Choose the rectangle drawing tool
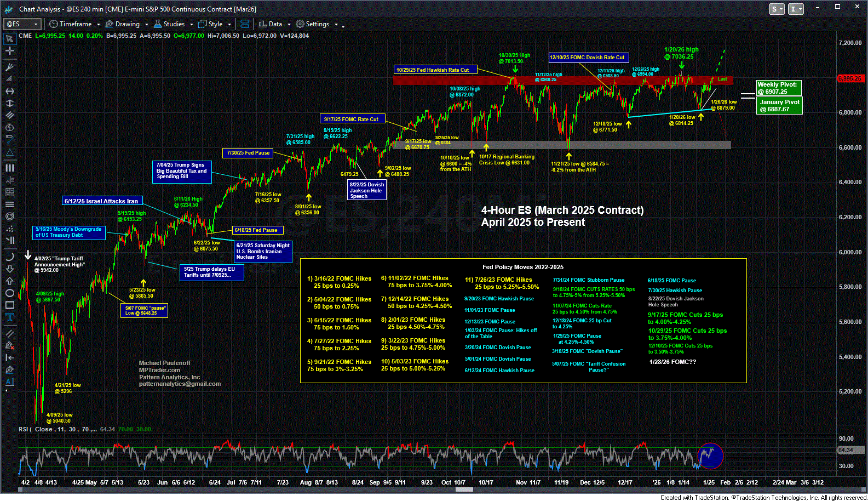This screenshot has height=501, width=868. (x=9, y=305)
